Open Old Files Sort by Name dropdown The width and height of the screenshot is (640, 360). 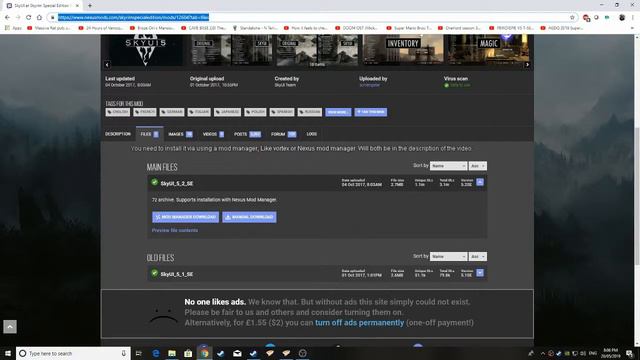click(x=448, y=256)
